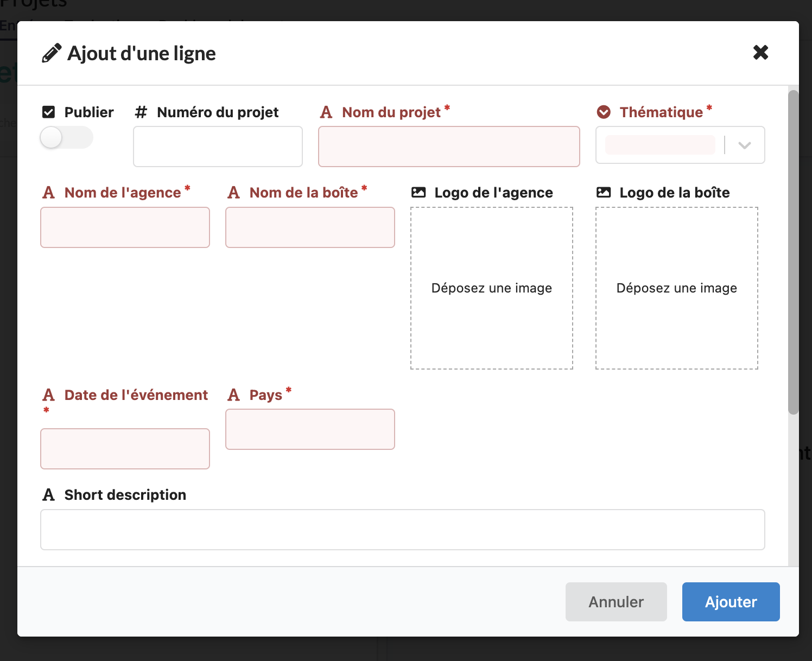Click the dialog's vertical scrollbar thumb

(794, 252)
